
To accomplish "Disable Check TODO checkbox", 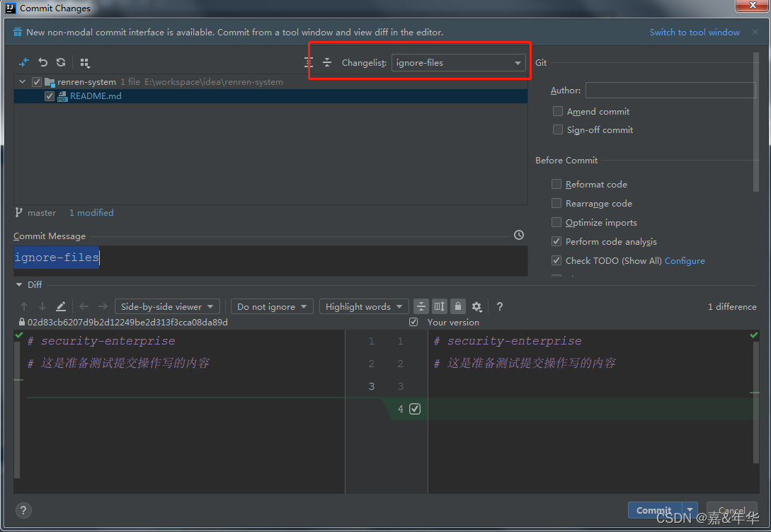I will click(x=556, y=260).
